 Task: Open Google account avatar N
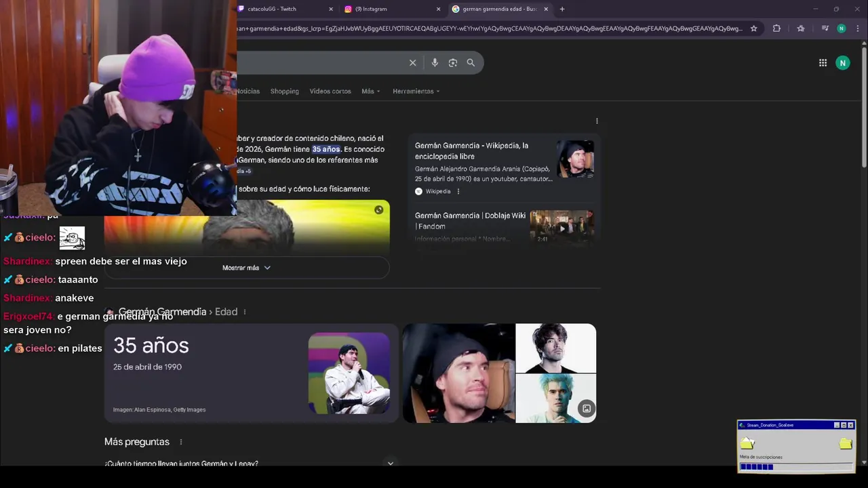(x=843, y=63)
